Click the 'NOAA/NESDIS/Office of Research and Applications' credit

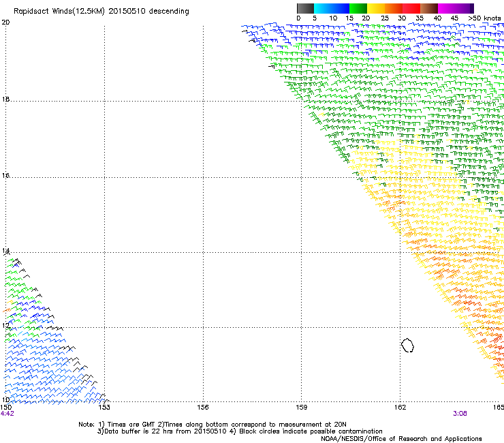[401, 439]
